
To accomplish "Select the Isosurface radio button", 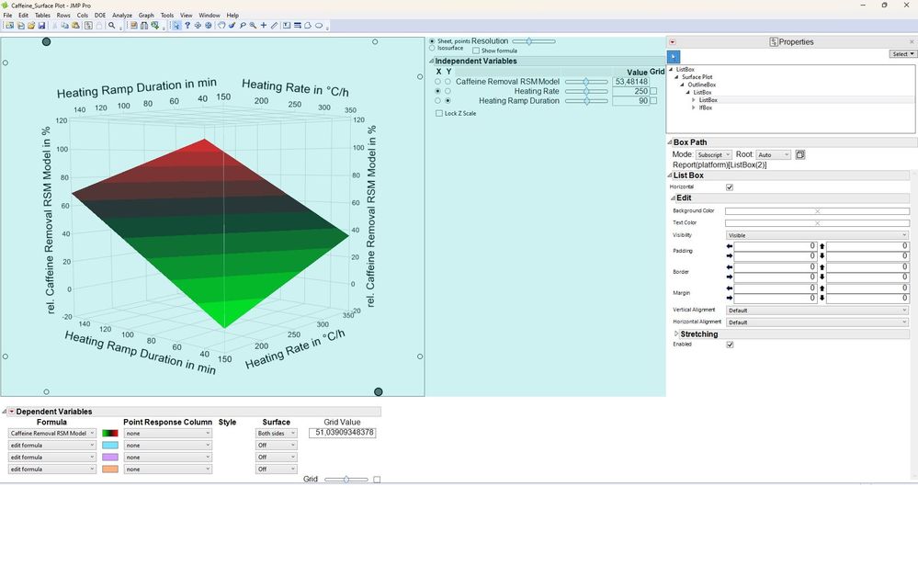I will (x=433, y=49).
